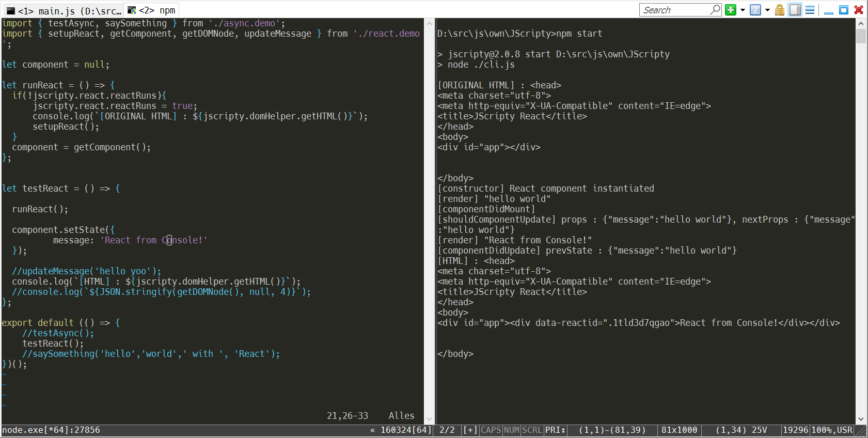This screenshot has width=868, height=438.
Task: Click the data-reactid div output line
Action: click(639, 323)
